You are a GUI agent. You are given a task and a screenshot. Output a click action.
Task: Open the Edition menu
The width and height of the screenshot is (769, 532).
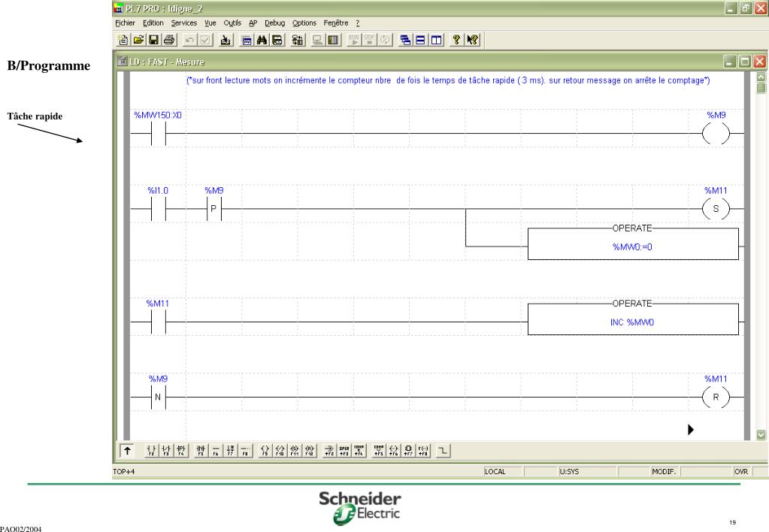click(153, 23)
